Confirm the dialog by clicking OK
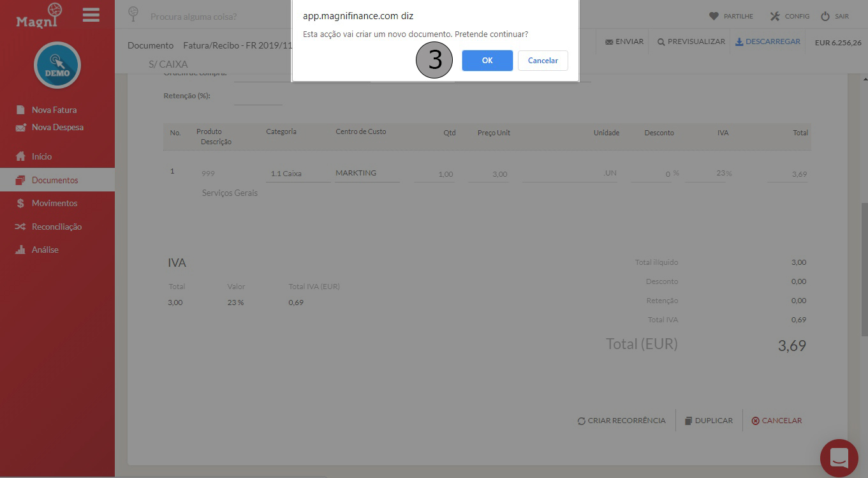This screenshot has width=868, height=478. pyautogui.click(x=487, y=60)
